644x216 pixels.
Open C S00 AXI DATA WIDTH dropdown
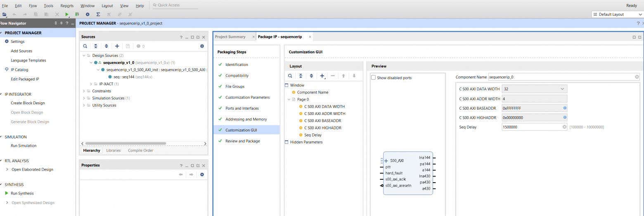tap(562, 89)
